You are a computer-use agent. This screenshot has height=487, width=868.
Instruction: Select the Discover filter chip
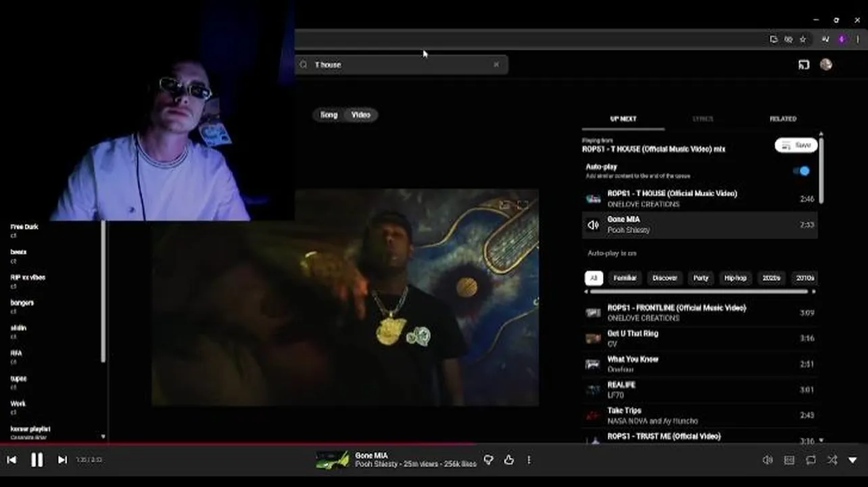point(665,278)
